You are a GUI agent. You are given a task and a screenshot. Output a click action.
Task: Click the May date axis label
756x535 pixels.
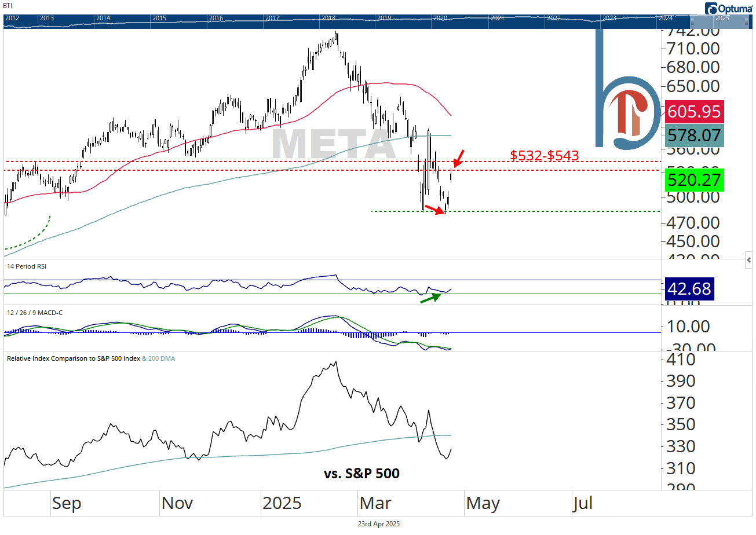pos(483,504)
